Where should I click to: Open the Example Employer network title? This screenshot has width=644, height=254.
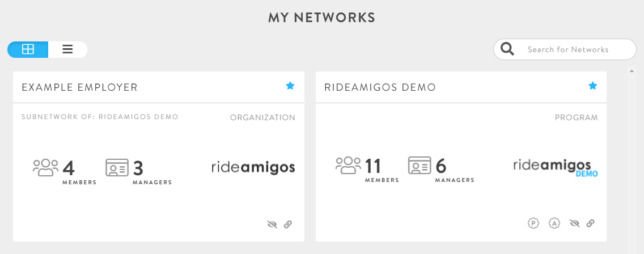(80, 87)
